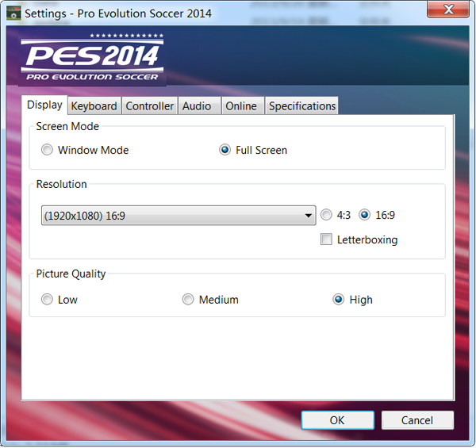
Task: Click the Cancel button
Action: pos(417,420)
